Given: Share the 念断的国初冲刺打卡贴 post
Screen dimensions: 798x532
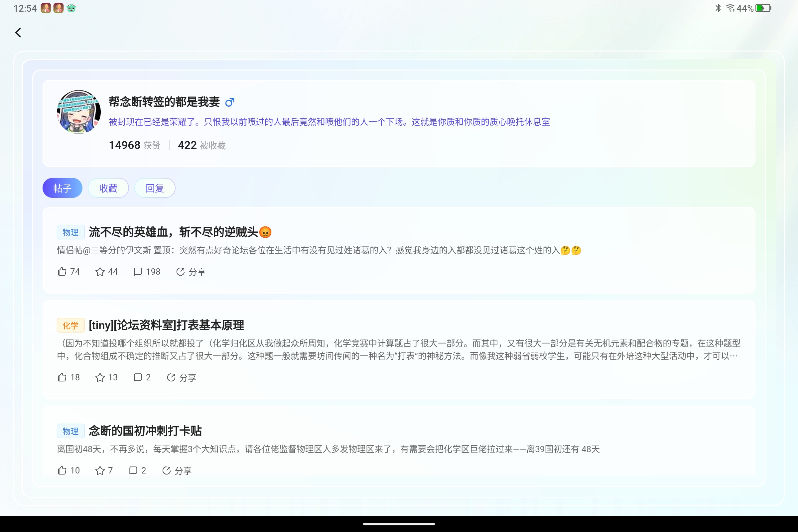Looking at the screenshot, I should point(177,470).
